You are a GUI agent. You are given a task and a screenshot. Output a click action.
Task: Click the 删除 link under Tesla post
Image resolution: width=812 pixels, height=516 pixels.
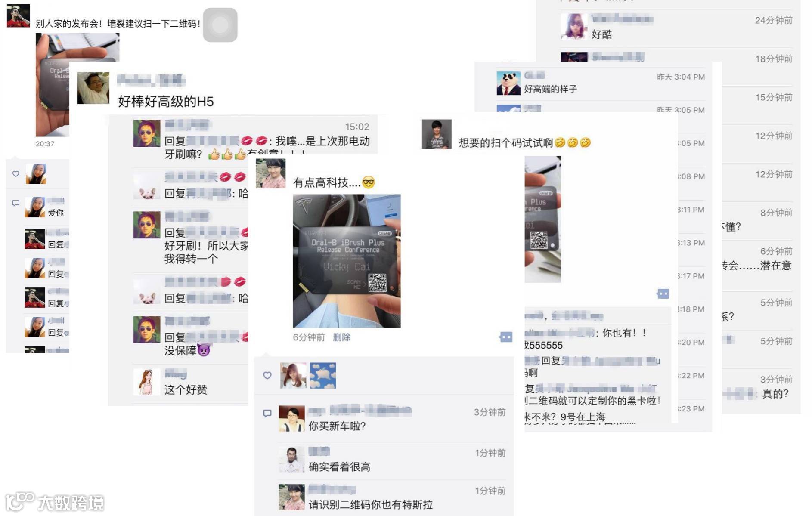[x=342, y=337]
